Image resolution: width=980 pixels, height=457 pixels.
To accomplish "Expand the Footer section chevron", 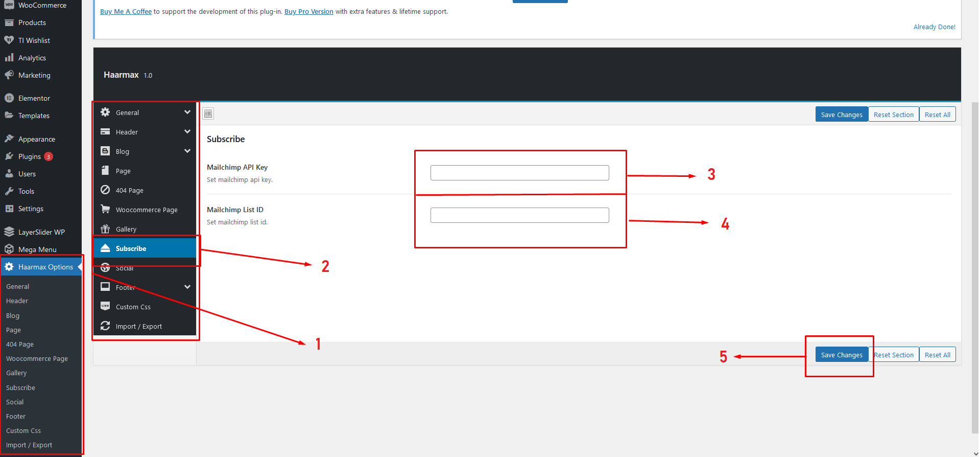I will (x=187, y=287).
